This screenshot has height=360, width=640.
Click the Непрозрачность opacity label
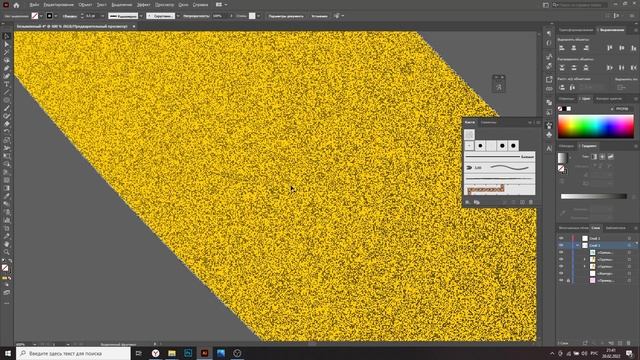(x=196, y=16)
